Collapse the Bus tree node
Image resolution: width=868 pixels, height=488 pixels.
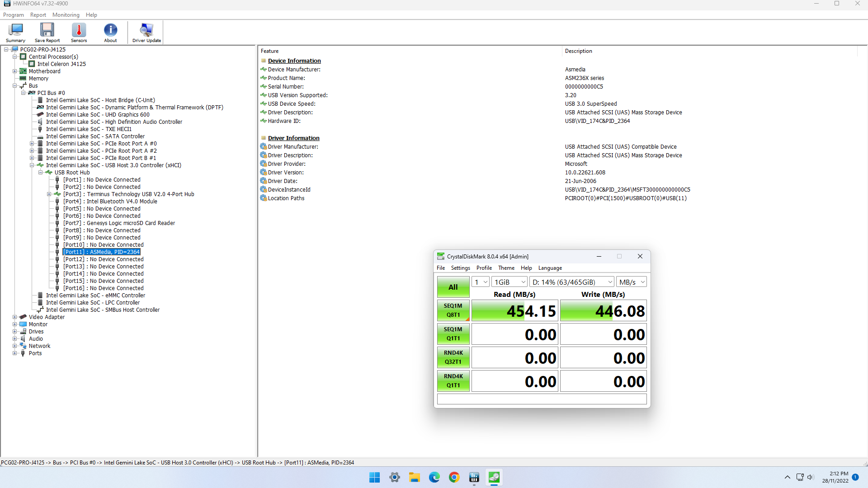click(14, 85)
